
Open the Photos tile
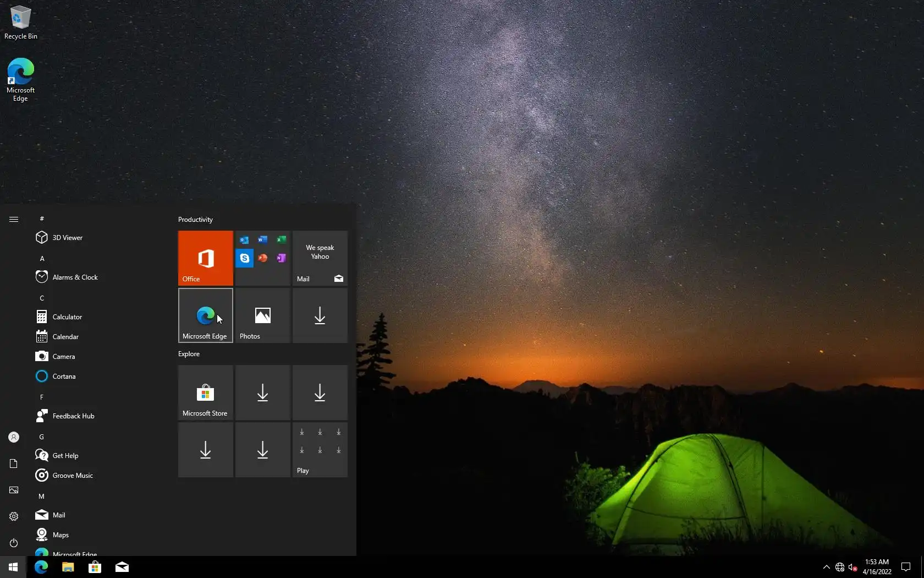(262, 315)
